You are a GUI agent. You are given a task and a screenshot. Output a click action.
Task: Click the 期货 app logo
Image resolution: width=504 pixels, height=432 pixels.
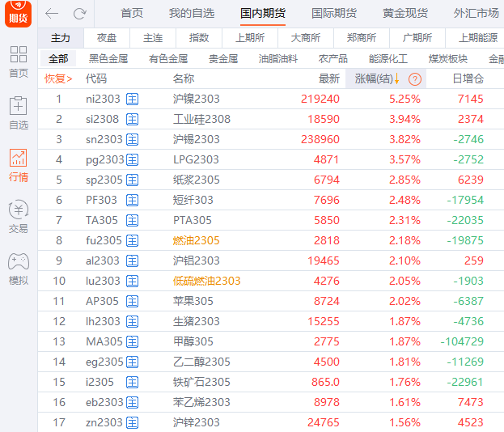pos(18,15)
